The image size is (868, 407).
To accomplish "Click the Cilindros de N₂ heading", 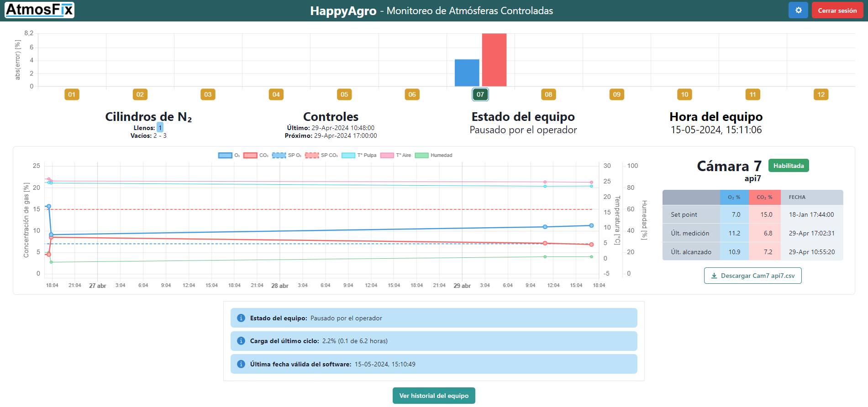I will (148, 117).
